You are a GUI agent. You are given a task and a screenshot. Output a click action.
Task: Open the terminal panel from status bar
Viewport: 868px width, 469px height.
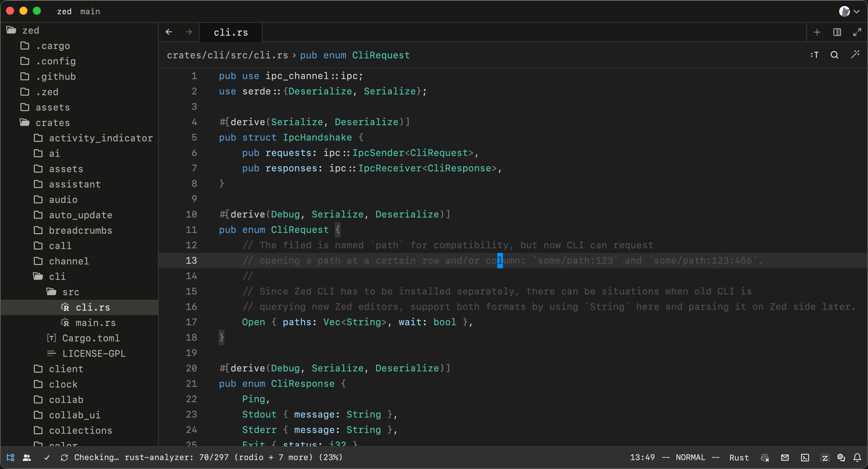coord(805,458)
